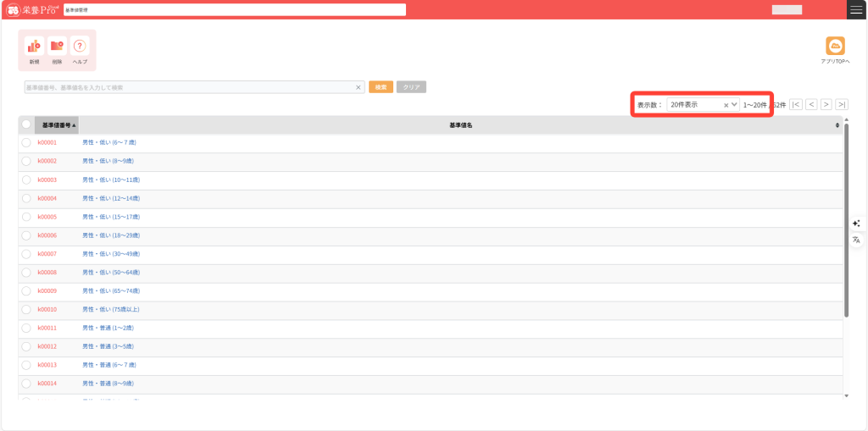Click sort arrows on 基準値名 column

[x=837, y=125]
